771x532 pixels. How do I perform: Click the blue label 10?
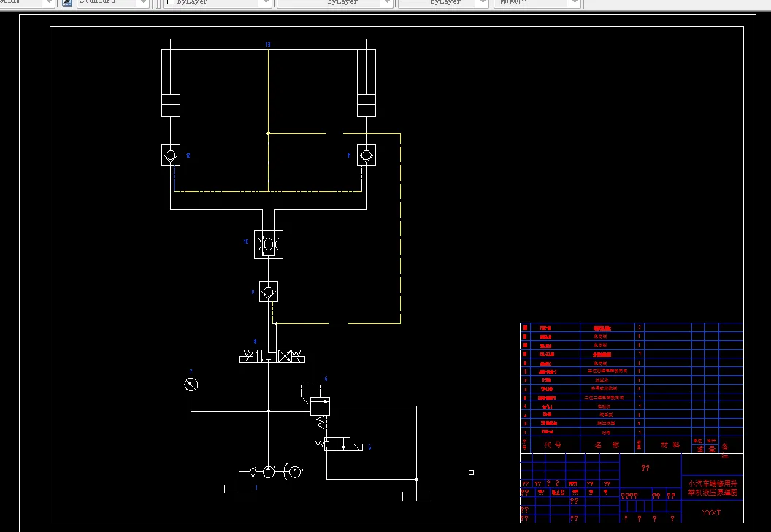pyautogui.click(x=246, y=242)
